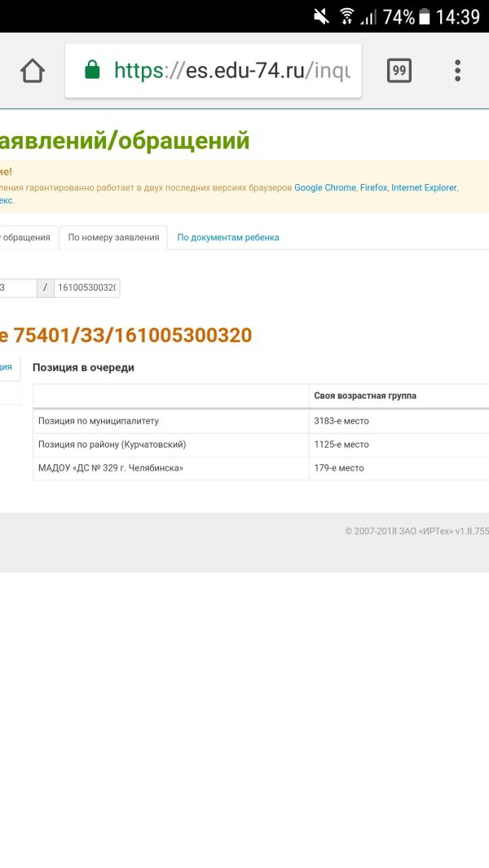Viewport: 489px width, 868px height.
Task: Click the field containing 161005300320
Action: click(87, 288)
